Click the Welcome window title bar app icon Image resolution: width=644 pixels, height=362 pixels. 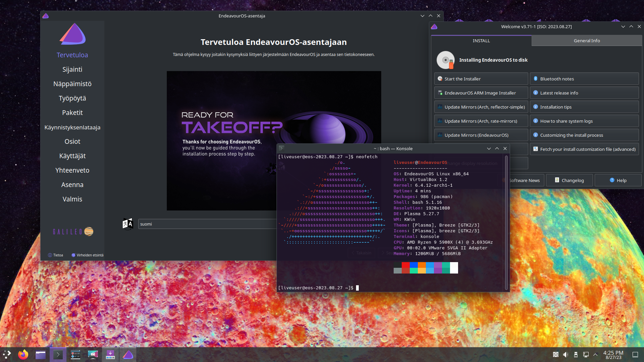point(434,26)
